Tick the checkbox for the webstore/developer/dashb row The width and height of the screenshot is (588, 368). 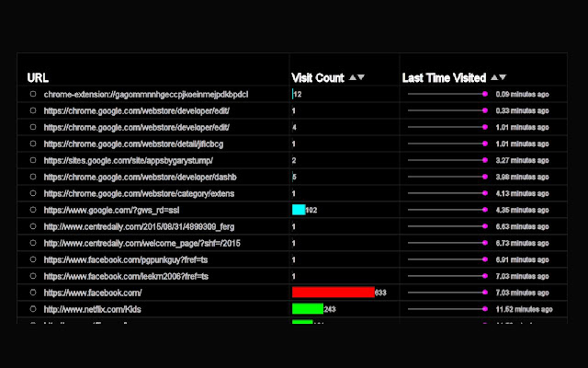(x=33, y=177)
